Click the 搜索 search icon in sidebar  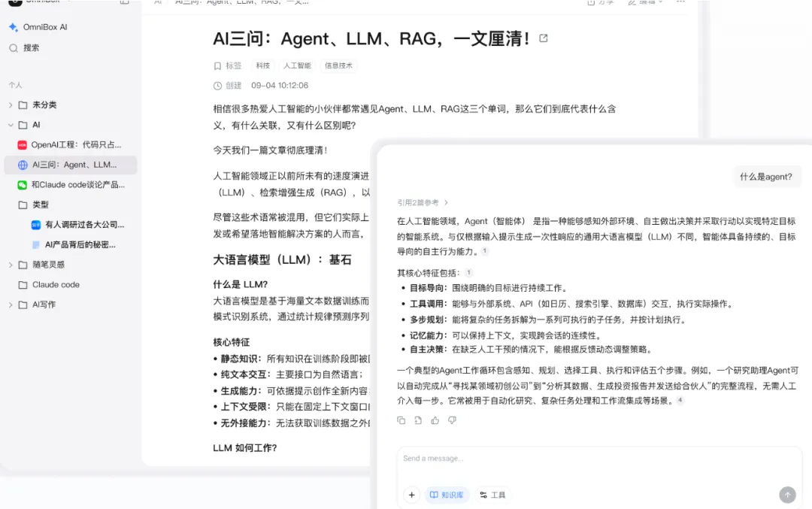[x=14, y=48]
